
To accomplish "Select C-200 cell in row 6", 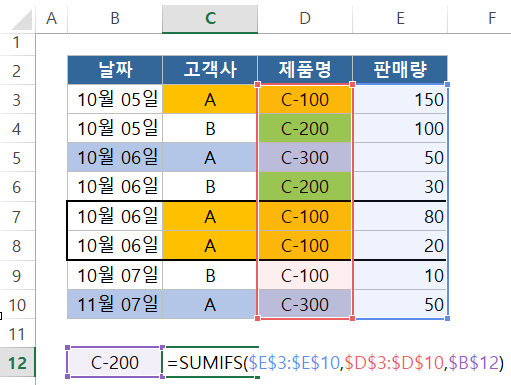I will (x=305, y=187).
